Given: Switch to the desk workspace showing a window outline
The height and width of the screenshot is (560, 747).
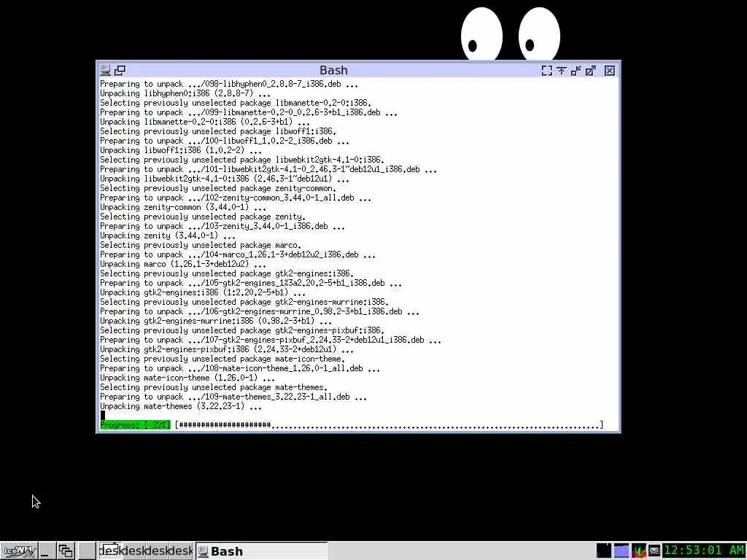Looking at the screenshot, I should click(110, 551).
